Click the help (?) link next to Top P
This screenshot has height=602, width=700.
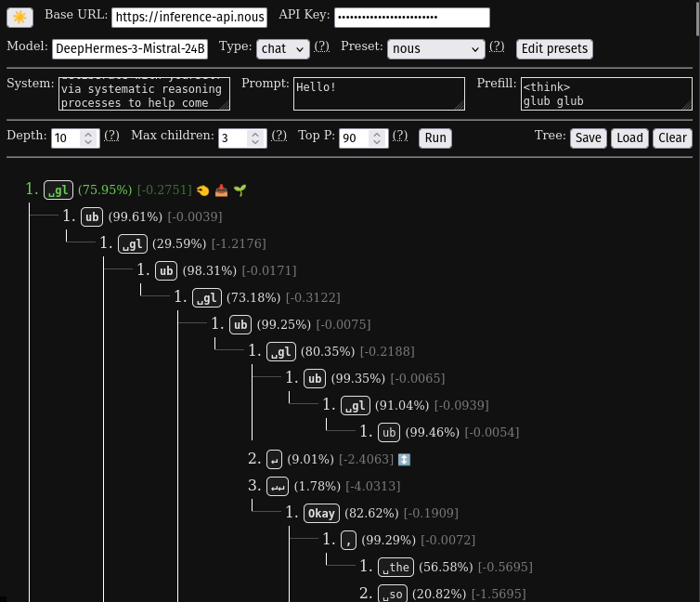399,136
